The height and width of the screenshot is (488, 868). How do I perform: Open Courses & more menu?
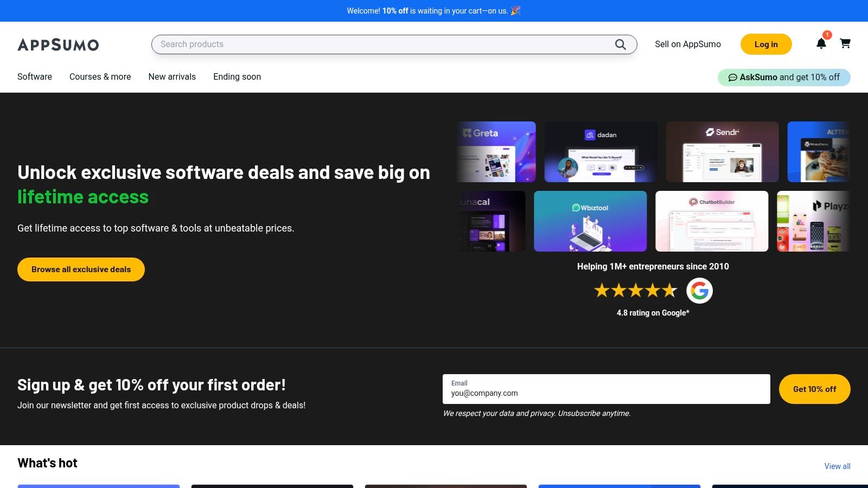point(100,76)
